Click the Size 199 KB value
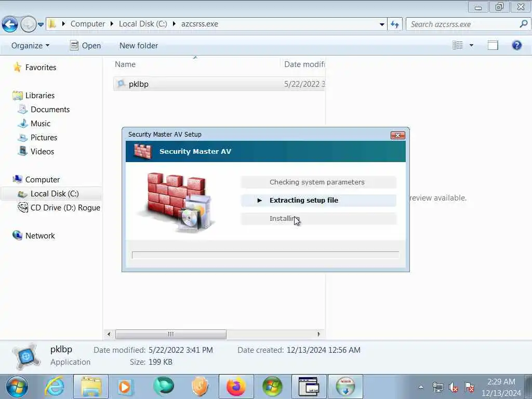This screenshot has width=532, height=399. tap(160, 362)
